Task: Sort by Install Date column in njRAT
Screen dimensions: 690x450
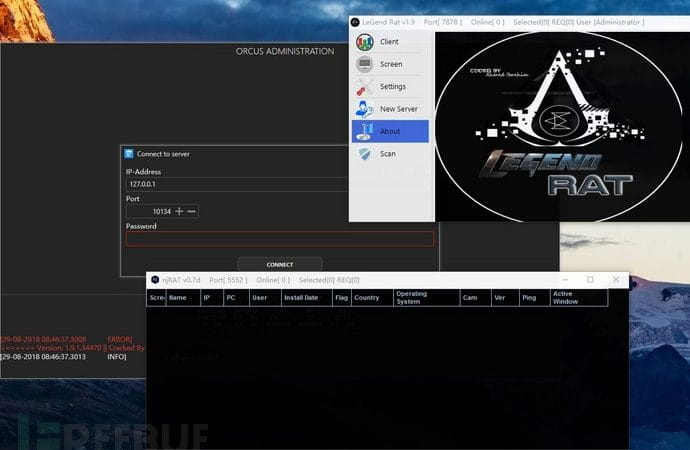Action: [x=307, y=298]
